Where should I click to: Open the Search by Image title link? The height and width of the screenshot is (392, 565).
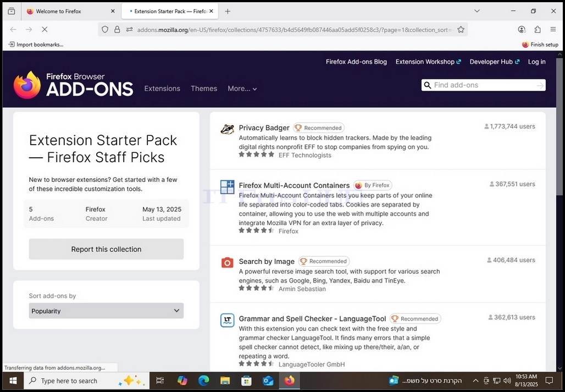pos(267,261)
